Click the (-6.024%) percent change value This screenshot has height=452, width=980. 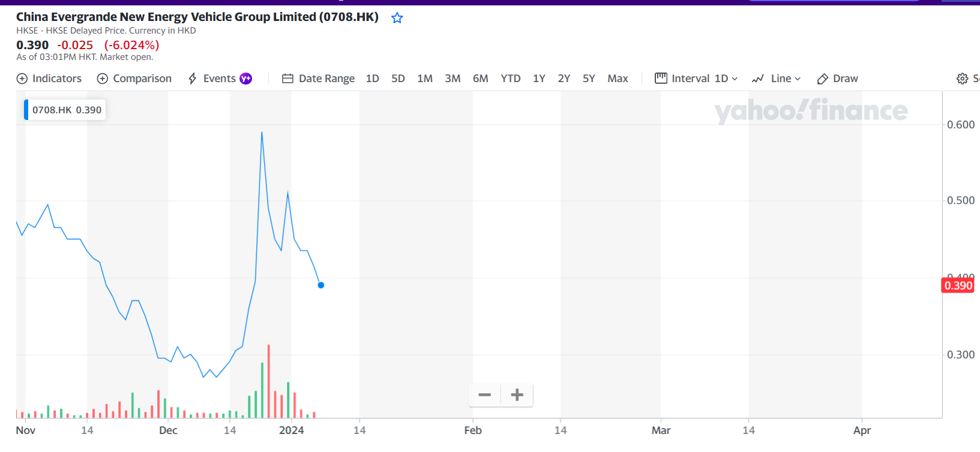(131, 45)
